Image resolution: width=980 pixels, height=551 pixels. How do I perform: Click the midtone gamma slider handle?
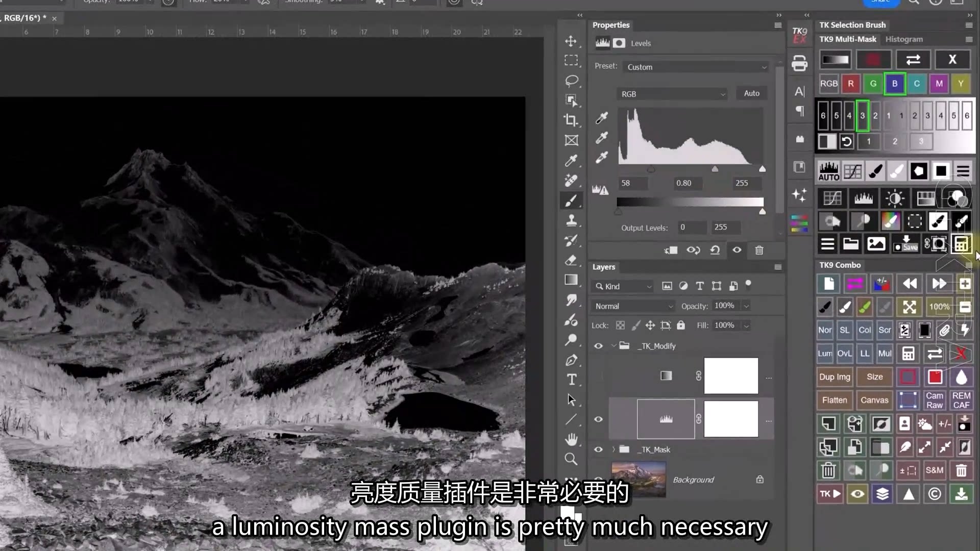[715, 169]
